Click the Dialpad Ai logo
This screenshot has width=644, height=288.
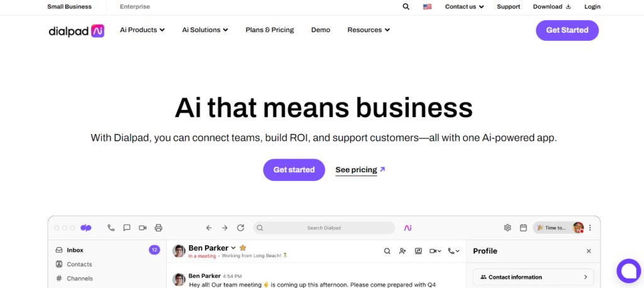click(76, 30)
